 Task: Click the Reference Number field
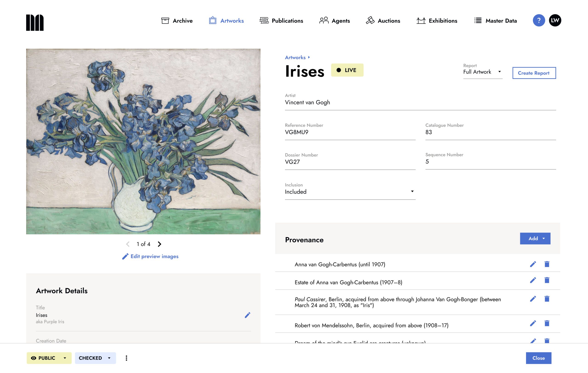[350, 132]
